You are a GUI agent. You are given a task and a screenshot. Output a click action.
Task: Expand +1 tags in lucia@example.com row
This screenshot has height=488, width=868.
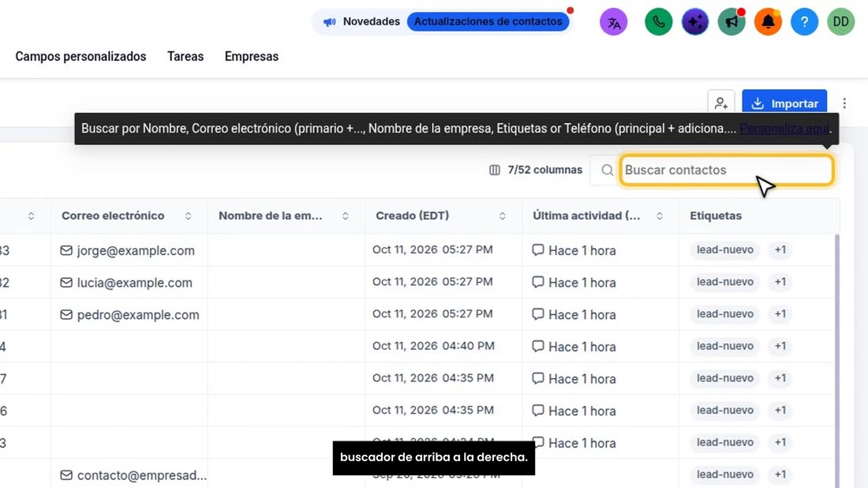pos(780,282)
